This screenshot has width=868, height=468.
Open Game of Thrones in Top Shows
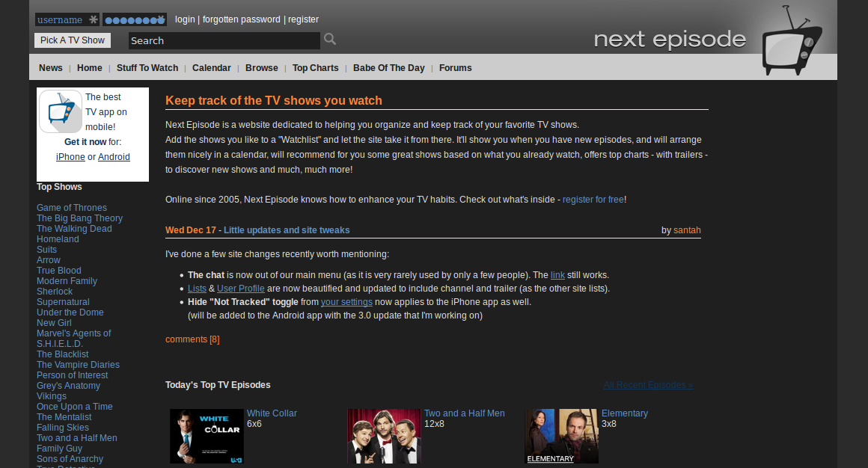pos(72,208)
